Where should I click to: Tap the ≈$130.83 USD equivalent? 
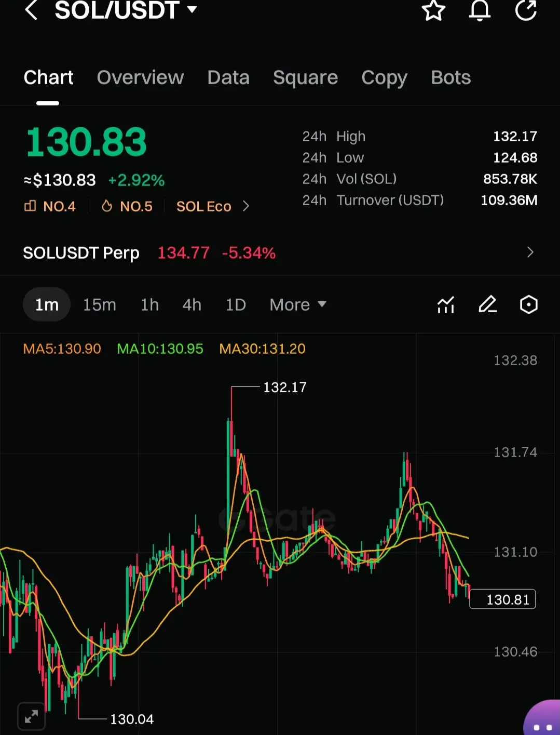pos(60,180)
